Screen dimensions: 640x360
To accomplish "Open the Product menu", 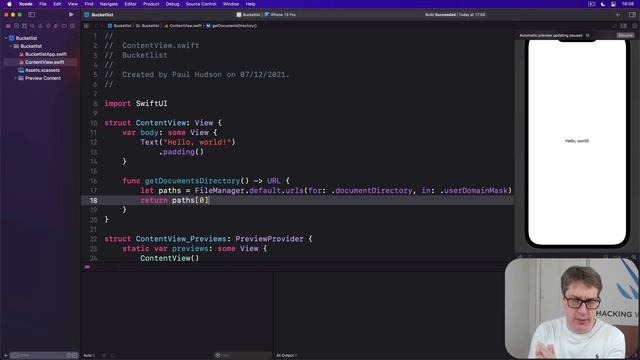I will click(x=151, y=4).
